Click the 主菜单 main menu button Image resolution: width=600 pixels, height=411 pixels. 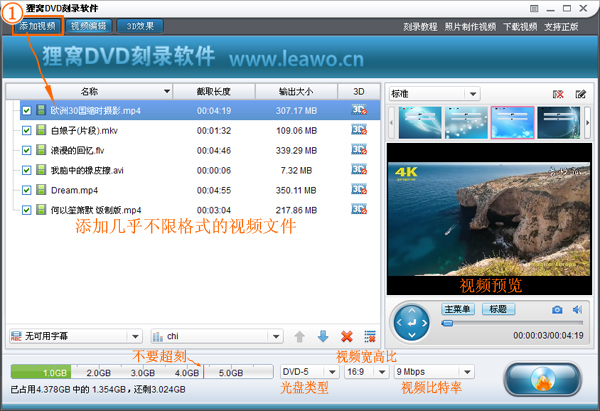(458, 309)
